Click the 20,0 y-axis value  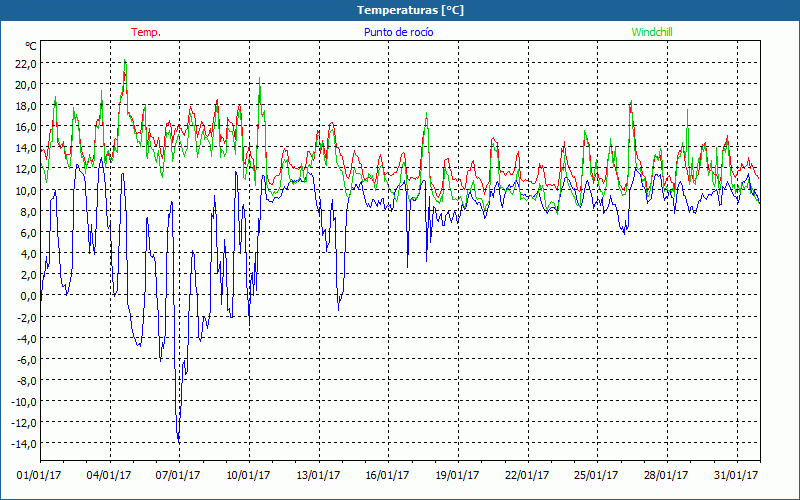coord(26,85)
